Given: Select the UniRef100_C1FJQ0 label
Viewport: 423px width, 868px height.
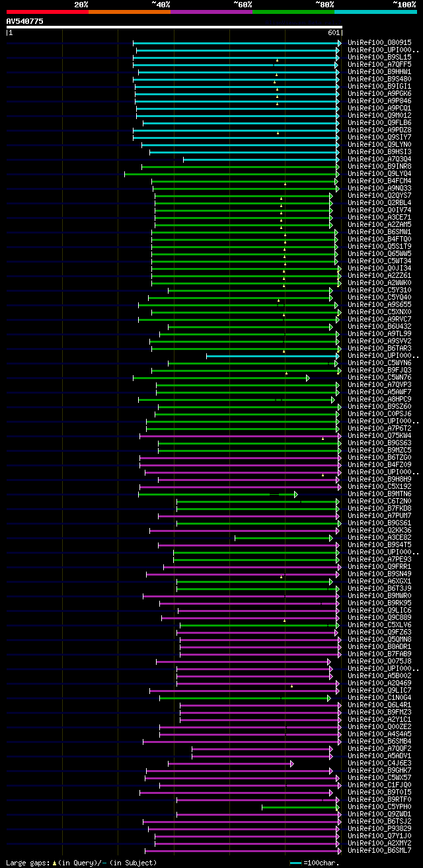Looking at the screenshot, I should (x=379, y=785).
